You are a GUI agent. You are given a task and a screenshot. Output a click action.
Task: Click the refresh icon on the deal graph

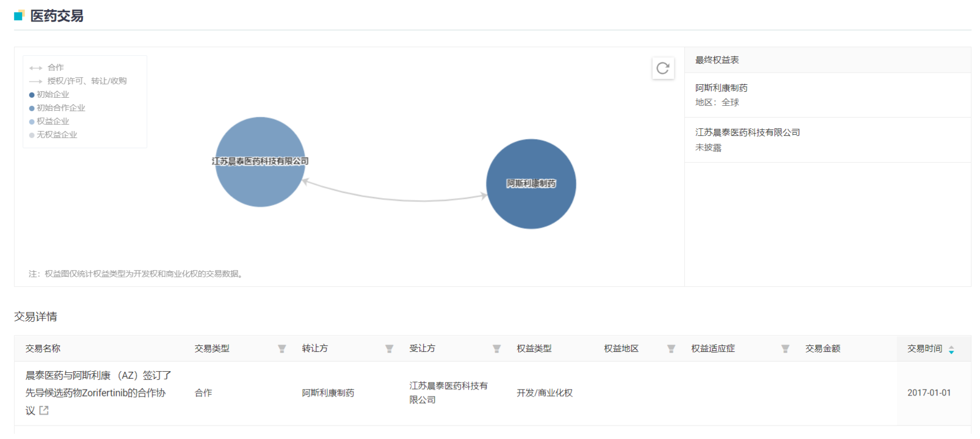point(663,68)
